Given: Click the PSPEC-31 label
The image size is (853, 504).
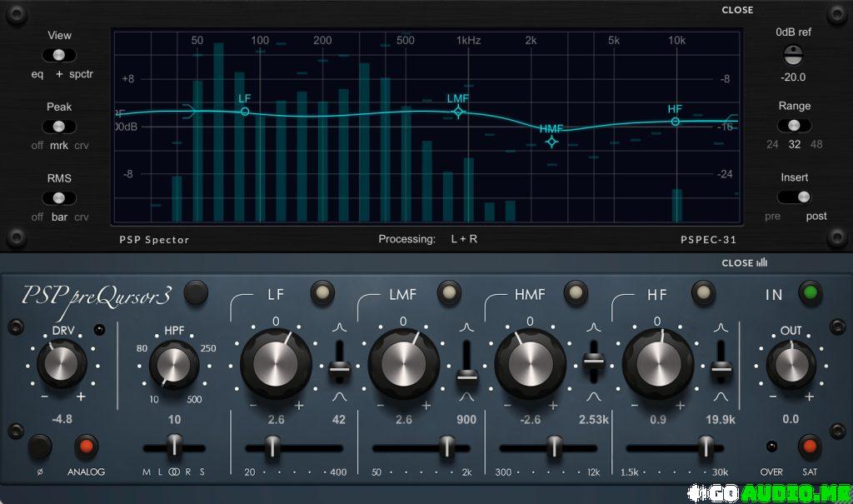Looking at the screenshot, I should tap(708, 239).
